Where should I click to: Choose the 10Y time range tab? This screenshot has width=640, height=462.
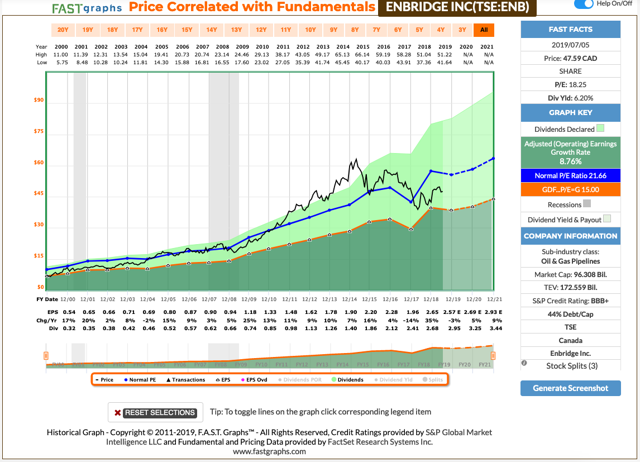[310, 30]
